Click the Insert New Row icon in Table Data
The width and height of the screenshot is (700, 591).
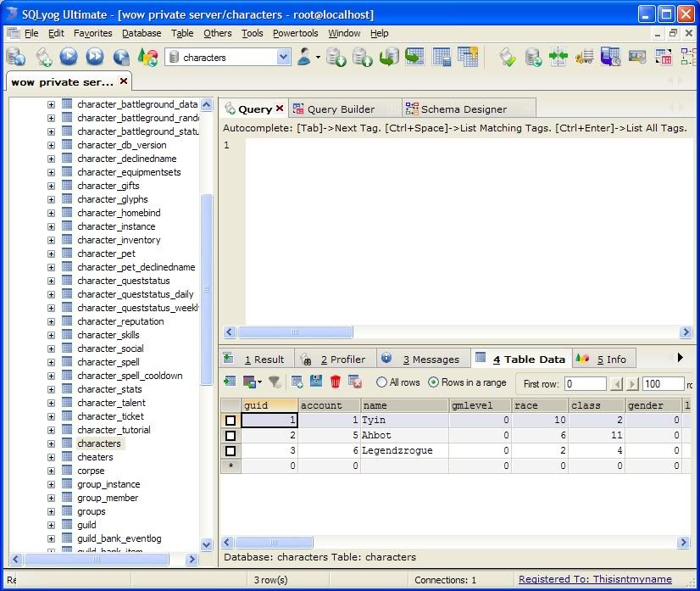click(297, 382)
